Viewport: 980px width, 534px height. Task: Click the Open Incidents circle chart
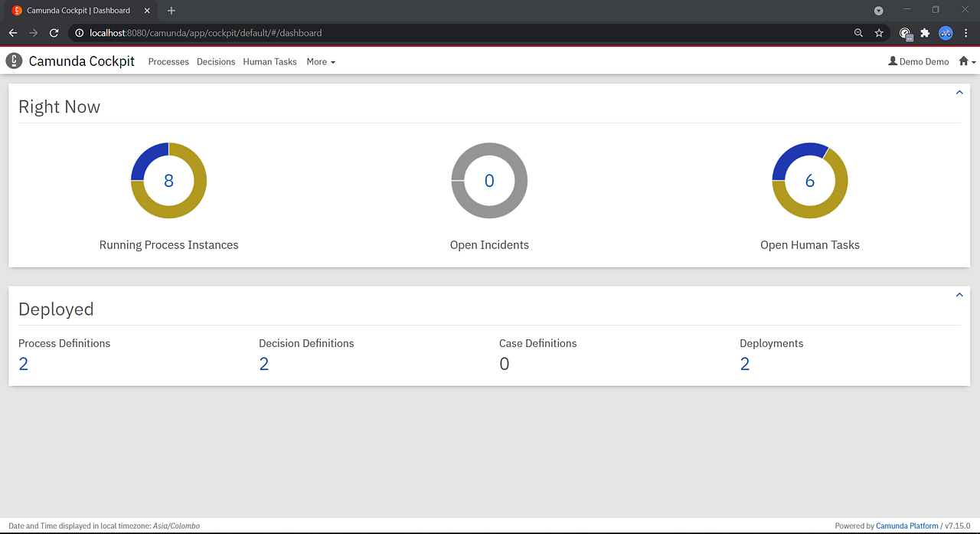[x=488, y=180]
